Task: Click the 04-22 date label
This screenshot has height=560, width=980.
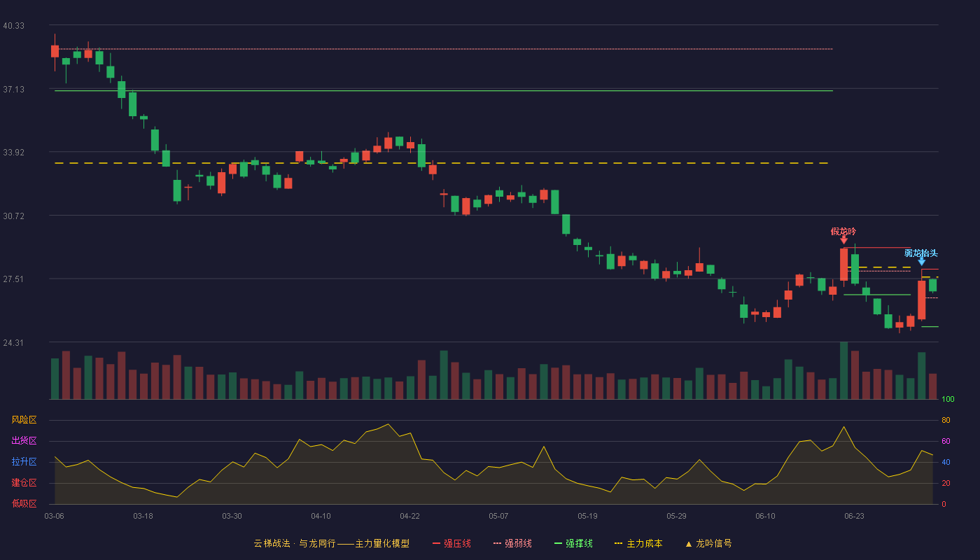Action: (x=409, y=516)
